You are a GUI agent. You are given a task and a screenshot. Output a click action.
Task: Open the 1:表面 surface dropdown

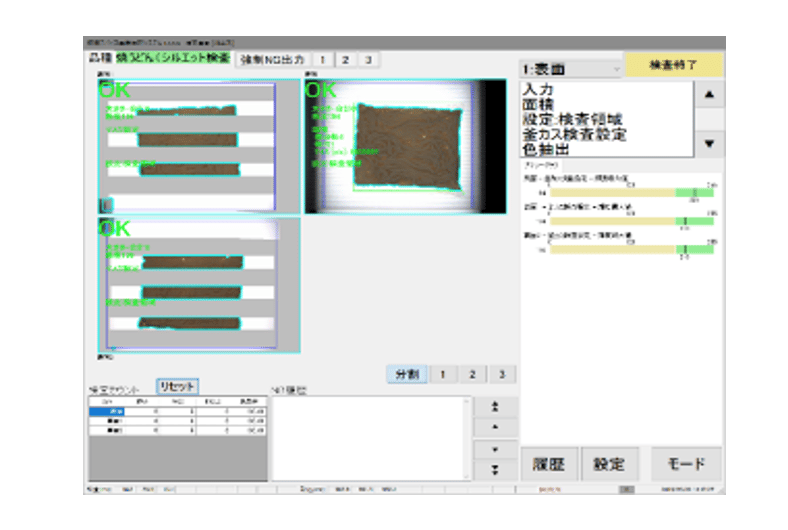click(x=571, y=69)
